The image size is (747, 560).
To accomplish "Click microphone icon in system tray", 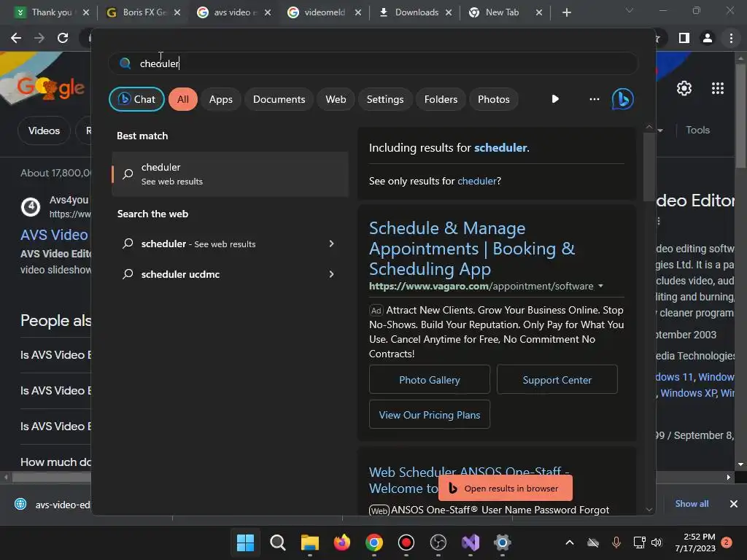I will 616,542.
